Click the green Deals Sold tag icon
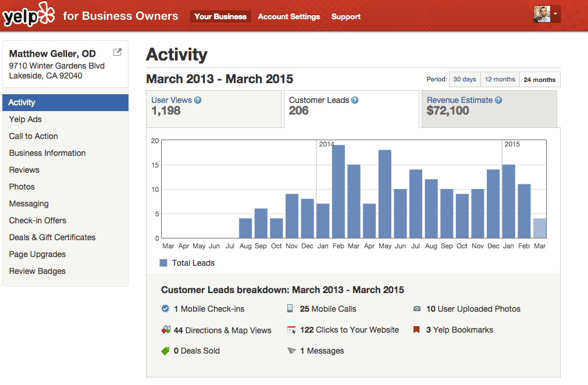 pyautogui.click(x=165, y=351)
